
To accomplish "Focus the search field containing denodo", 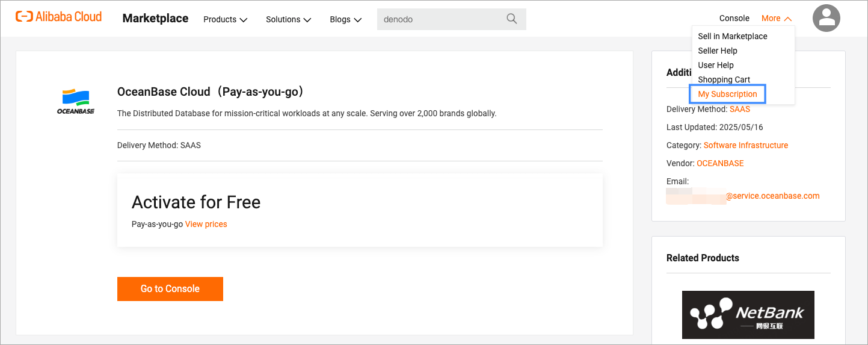I will click(442, 19).
